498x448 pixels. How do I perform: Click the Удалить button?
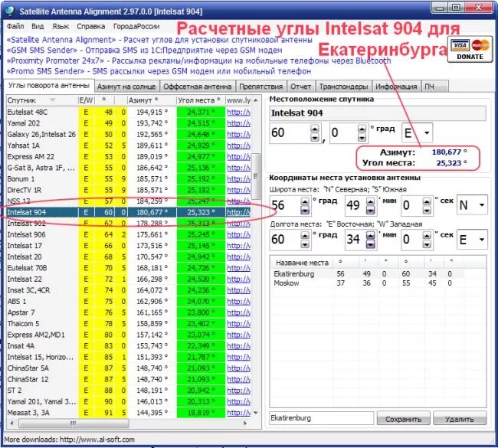(460, 419)
